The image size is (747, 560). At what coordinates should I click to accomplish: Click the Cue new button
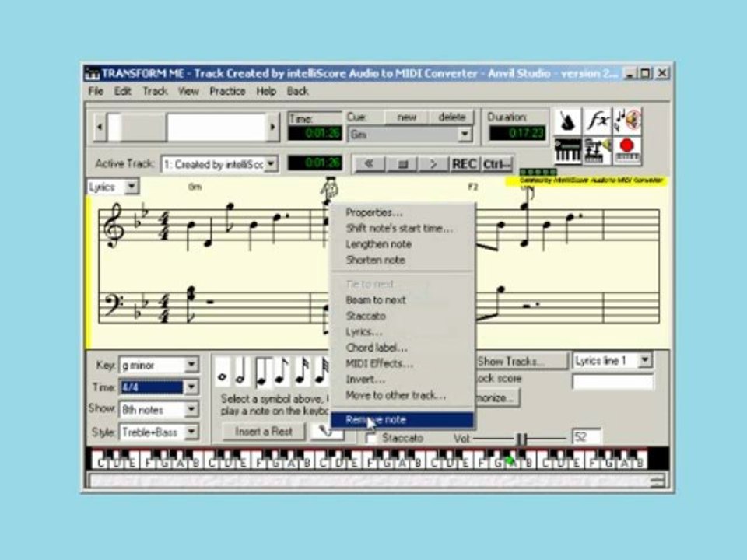click(406, 117)
